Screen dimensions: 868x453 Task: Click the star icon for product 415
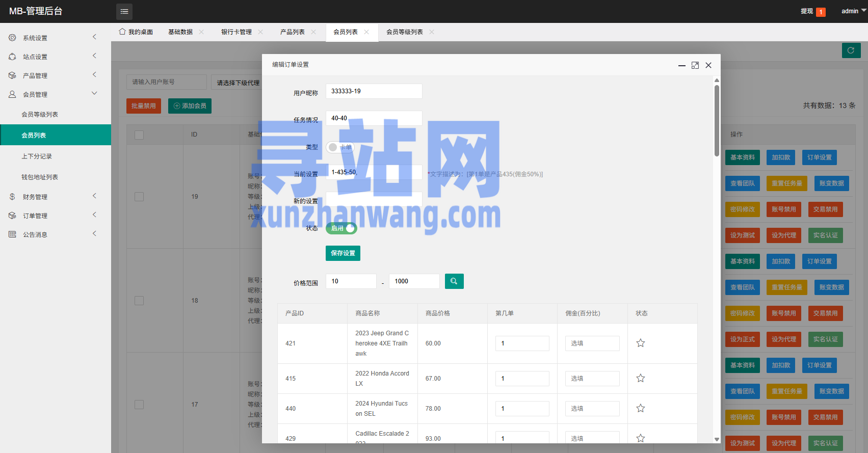click(x=641, y=378)
